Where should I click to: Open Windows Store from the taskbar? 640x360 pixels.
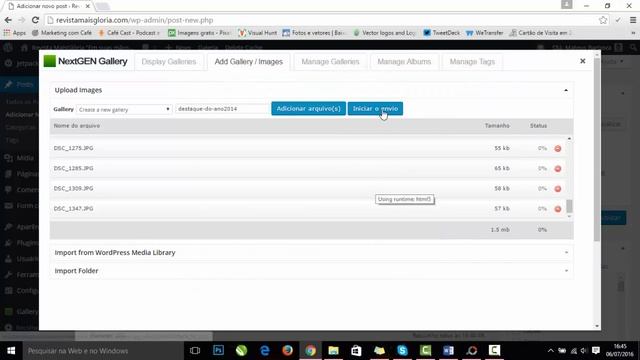point(356,351)
